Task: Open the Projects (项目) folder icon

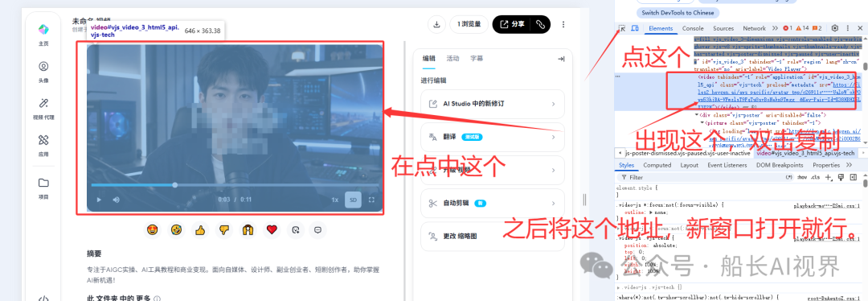Action: pyautogui.click(x=43, y=183)
